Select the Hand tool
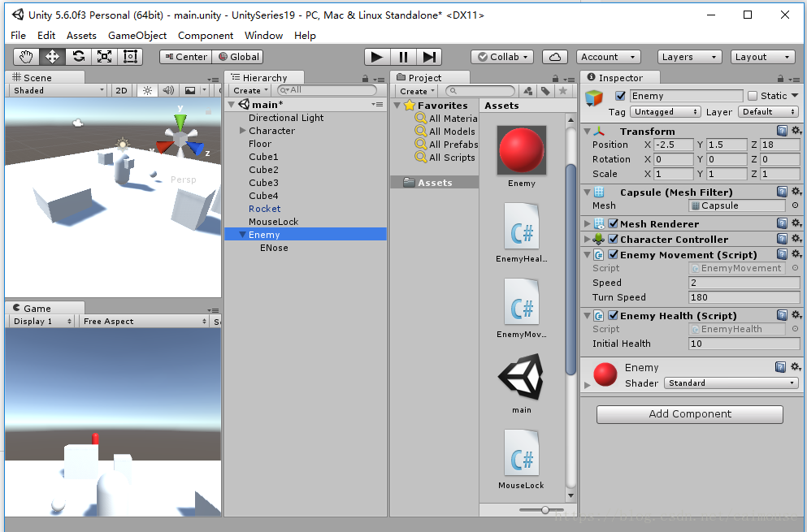Viewport: 807px width, 532px height. [x=26, y=57]
